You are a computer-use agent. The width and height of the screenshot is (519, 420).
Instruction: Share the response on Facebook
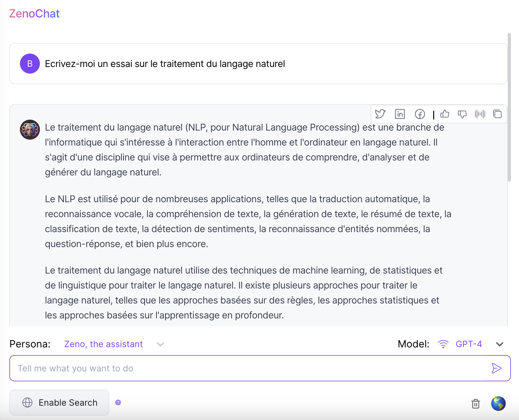[420, 114]
